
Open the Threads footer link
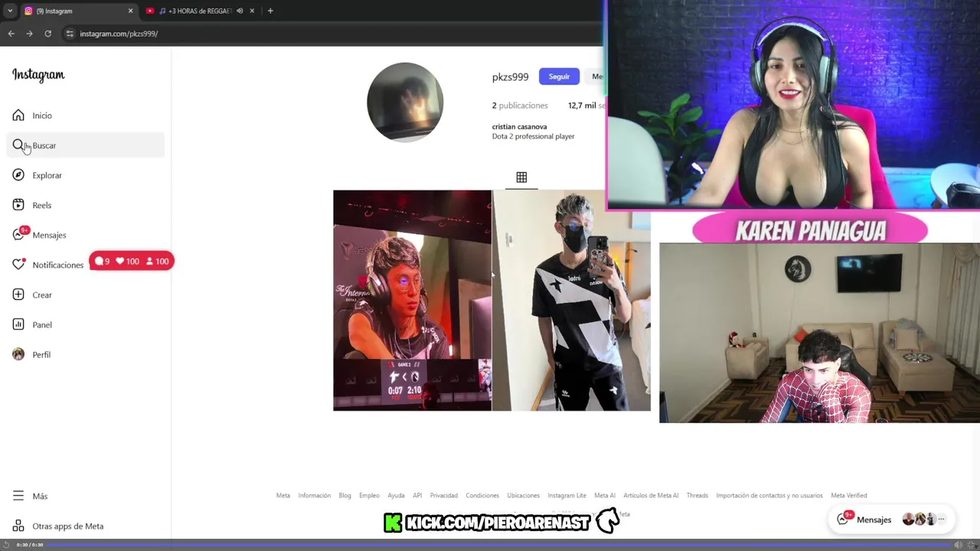(697, 496)
